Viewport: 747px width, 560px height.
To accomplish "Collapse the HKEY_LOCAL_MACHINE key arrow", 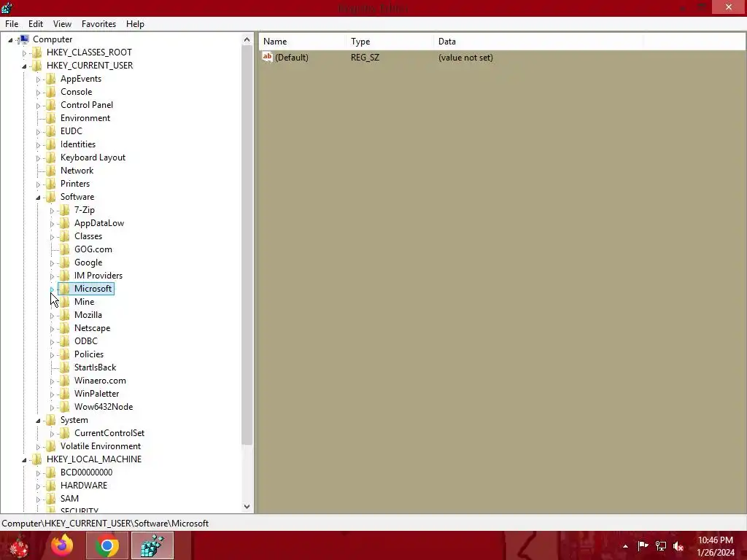I will (x=24, y=460).
